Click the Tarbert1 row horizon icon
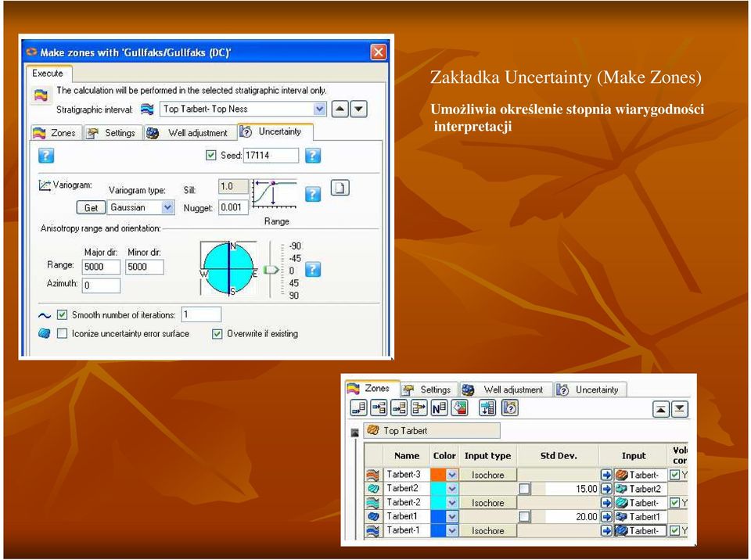This screenshot has width=751, height=560. [x=373, y=516]
